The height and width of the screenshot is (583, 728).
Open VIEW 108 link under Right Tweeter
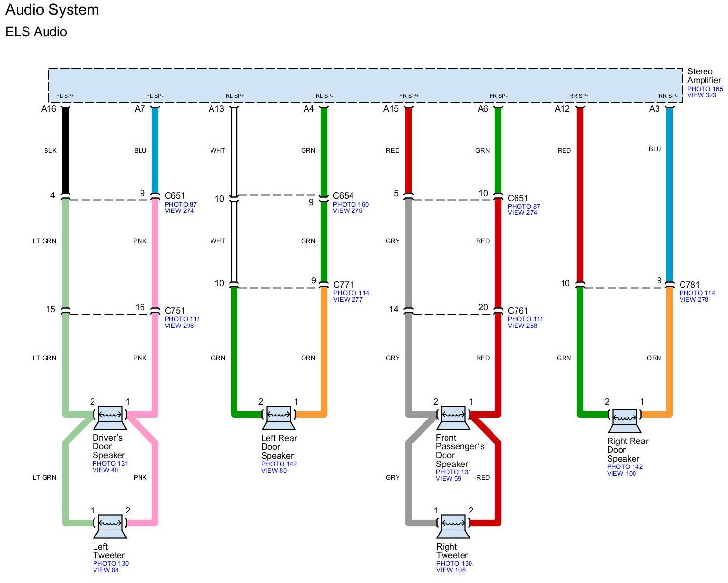click(x=450, y=570)
